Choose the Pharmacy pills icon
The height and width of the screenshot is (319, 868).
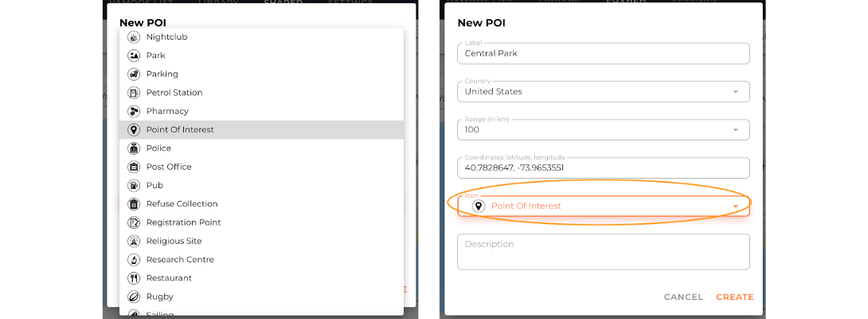134,111
